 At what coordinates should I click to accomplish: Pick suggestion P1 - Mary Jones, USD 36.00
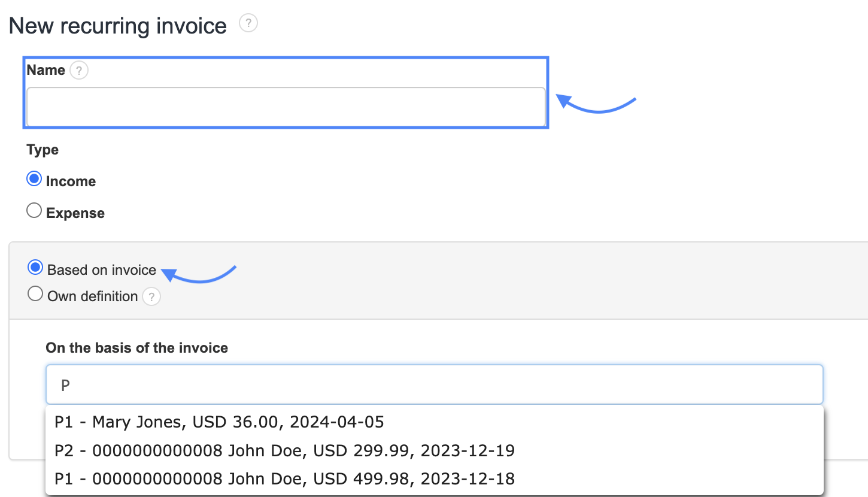click(219, 422)
